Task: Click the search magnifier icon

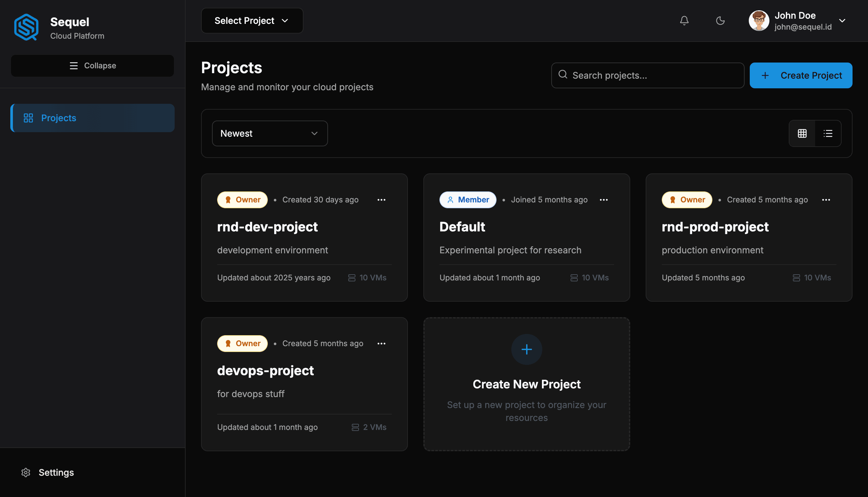Action: tap(563, 75)
